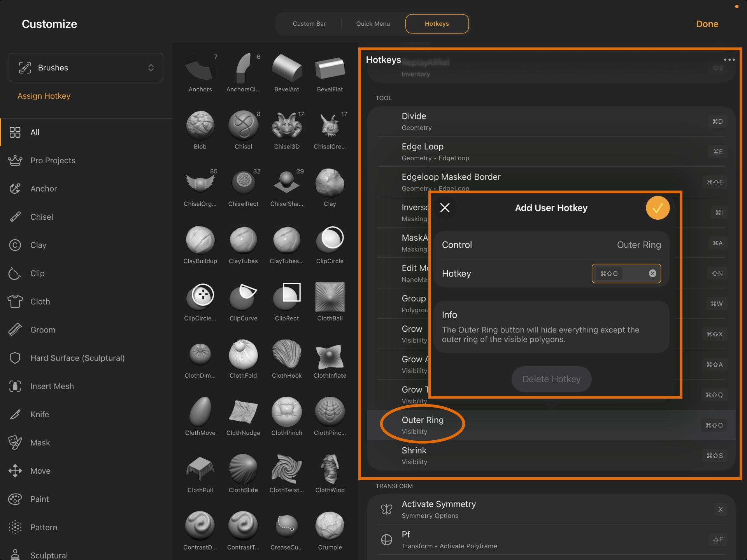The image size is (747, 560).
Task: Click the Hotkey input field
Action: click(x=626, y=273)
